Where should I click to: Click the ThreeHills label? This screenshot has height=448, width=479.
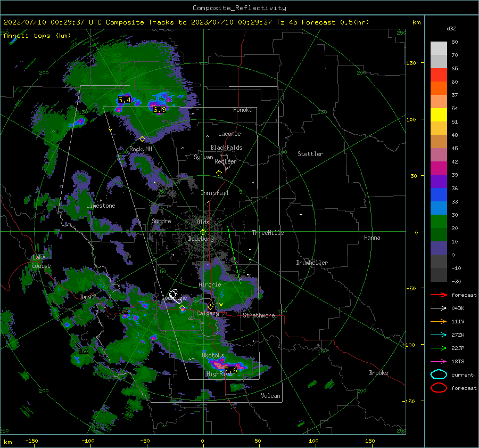click(268, 233)
